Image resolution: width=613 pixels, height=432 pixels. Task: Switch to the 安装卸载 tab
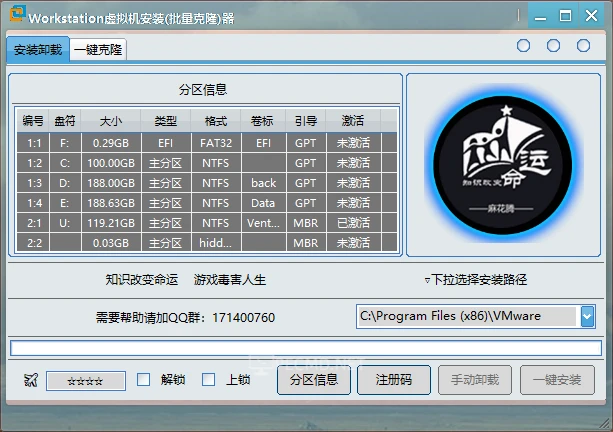[x=38, y=50]
